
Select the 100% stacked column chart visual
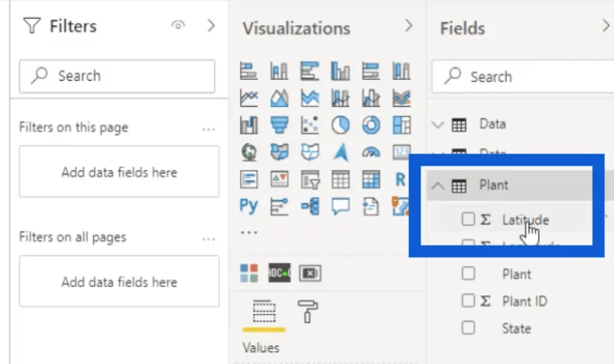[x=402, y=71]
